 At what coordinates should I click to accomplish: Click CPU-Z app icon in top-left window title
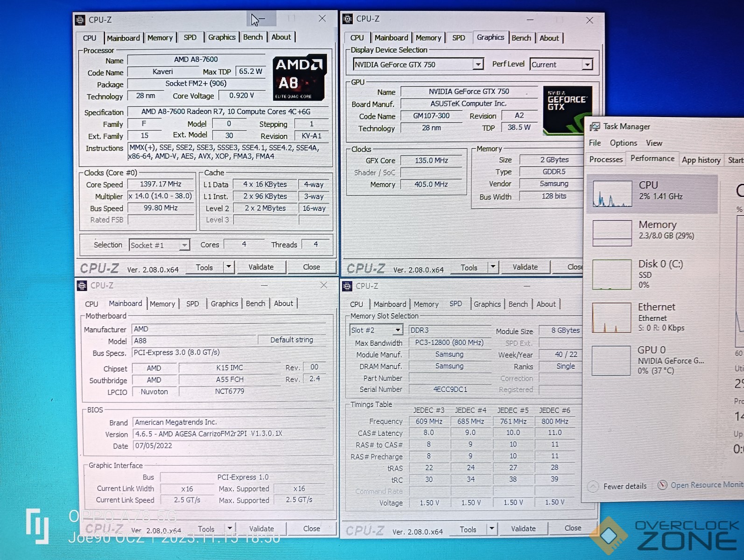pos(80,20)
